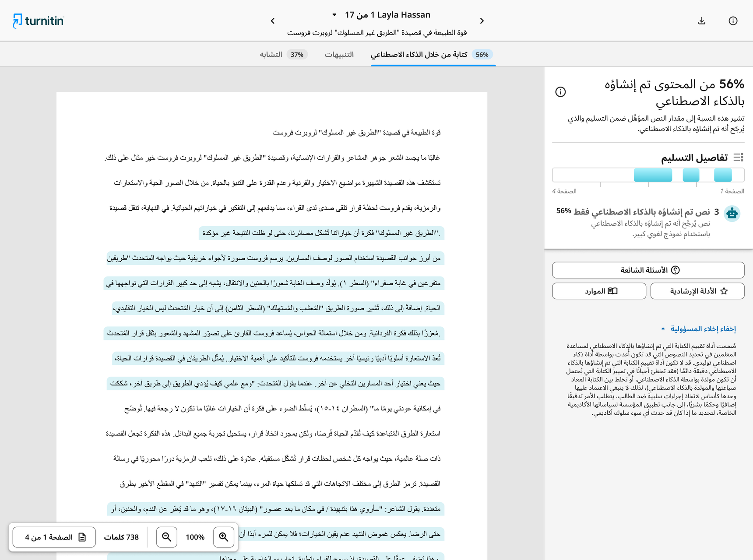Go to next submission with right chevron
Viewport: 753px width, 560px height.
point(482,21)
